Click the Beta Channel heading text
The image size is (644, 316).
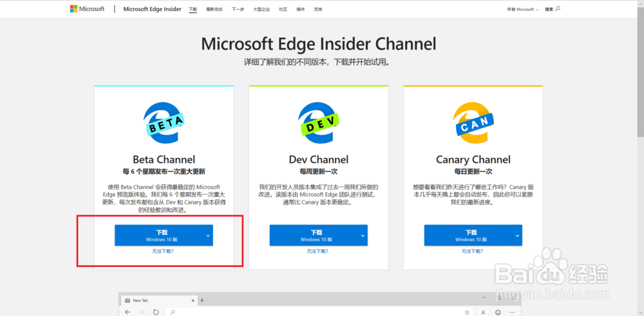164,160
